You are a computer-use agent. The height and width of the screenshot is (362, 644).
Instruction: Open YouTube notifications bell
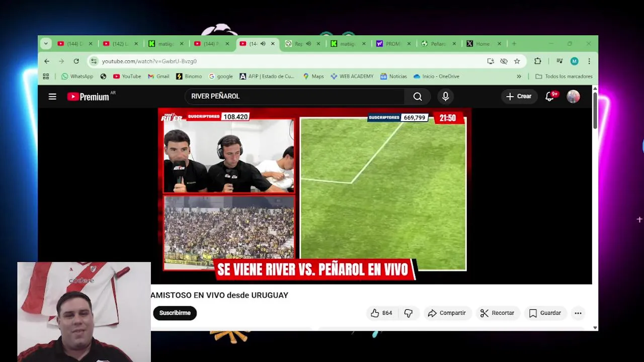click(549, 97)
